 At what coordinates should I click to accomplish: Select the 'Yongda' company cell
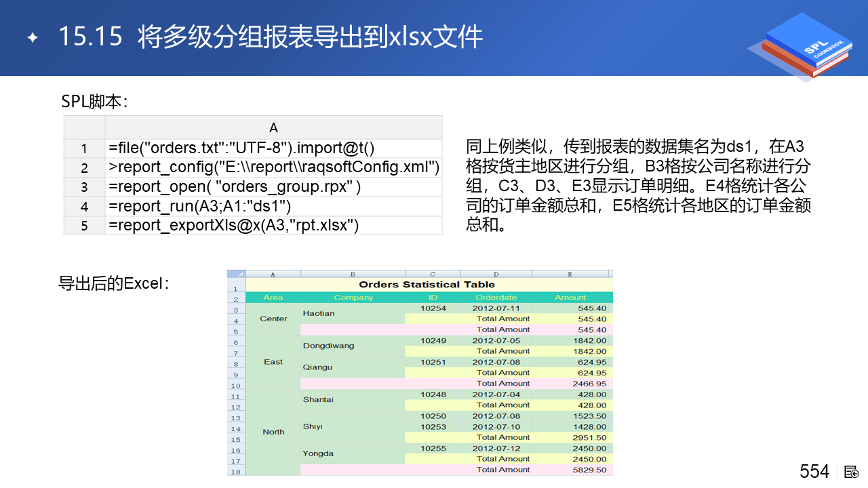353,453
